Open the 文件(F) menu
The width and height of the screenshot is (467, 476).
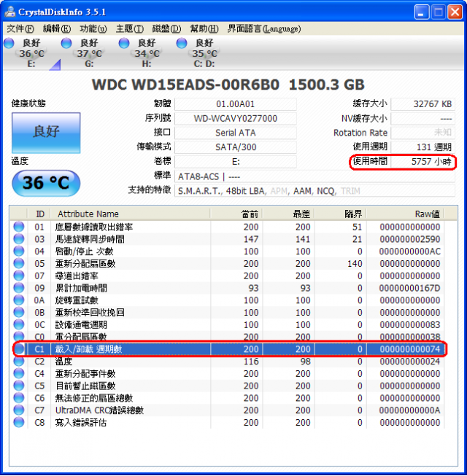[x=20, y=29]
